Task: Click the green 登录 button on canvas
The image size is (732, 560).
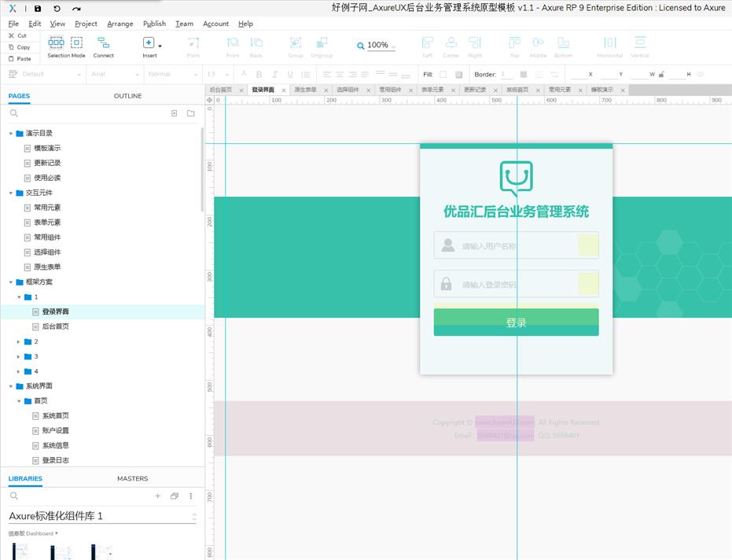Action: (516, 322)
